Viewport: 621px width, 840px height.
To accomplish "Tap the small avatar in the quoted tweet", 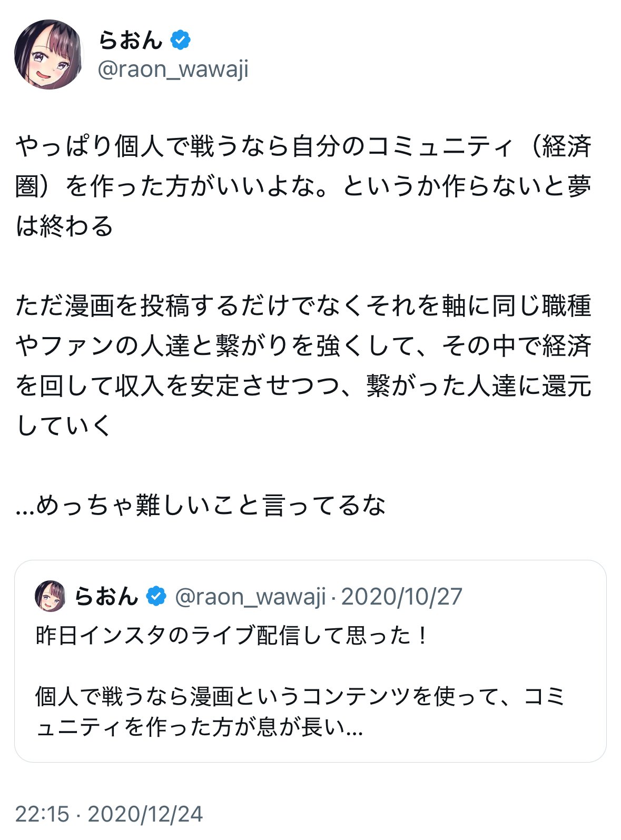I will click(50, 596).
